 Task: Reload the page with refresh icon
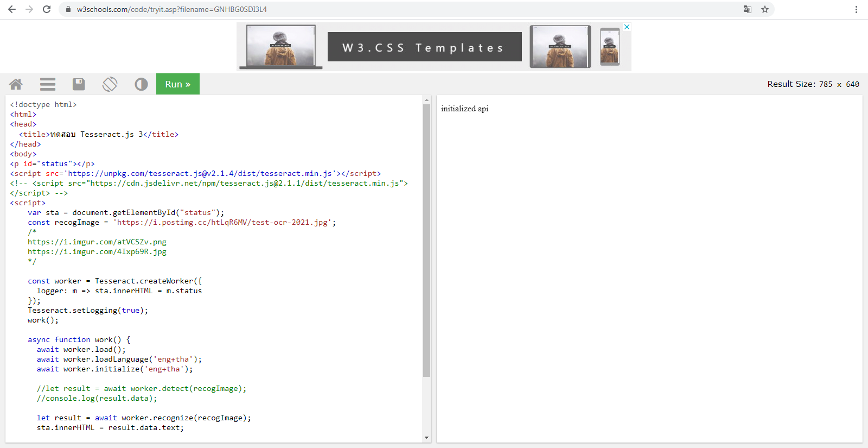(x=47, y=9)
